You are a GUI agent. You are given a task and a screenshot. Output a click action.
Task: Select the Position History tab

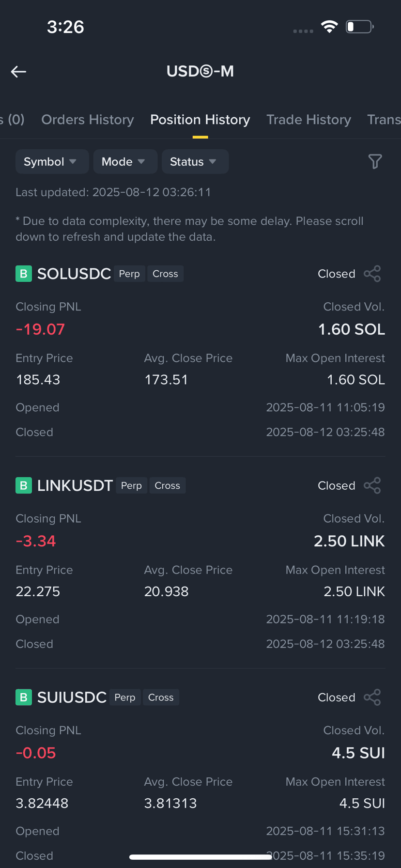[x=200, y=120]
